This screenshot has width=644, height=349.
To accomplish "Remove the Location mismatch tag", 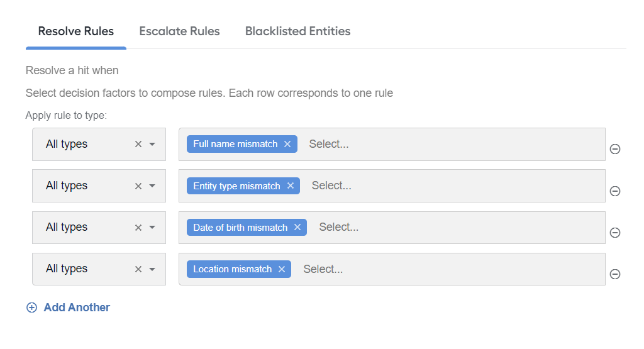I will (x=282, y=269).
